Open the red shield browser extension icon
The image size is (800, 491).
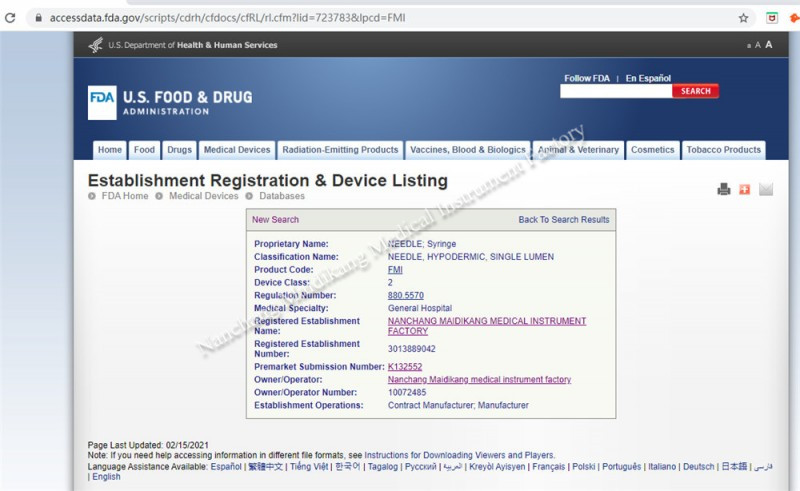772,18
